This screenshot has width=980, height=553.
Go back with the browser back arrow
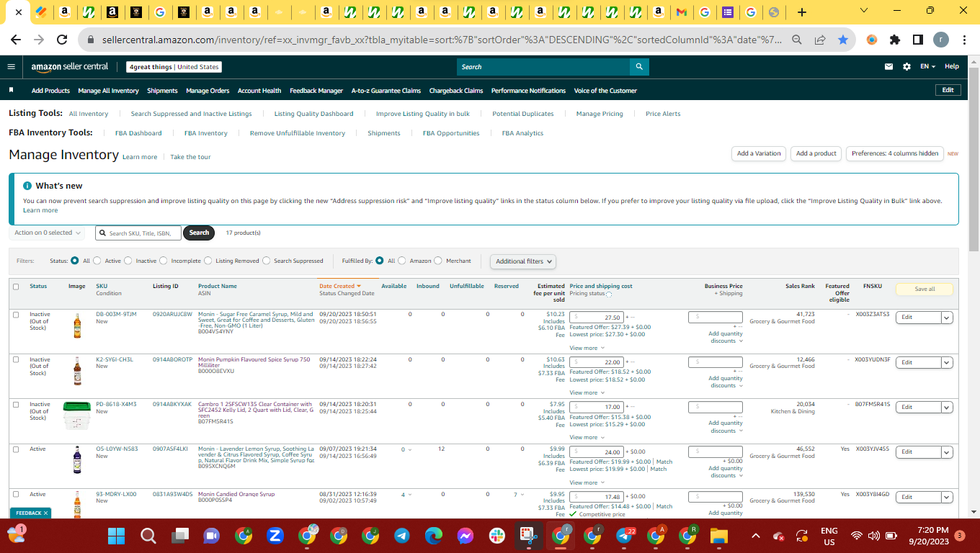pyautogui.click(x=16, y=40)
